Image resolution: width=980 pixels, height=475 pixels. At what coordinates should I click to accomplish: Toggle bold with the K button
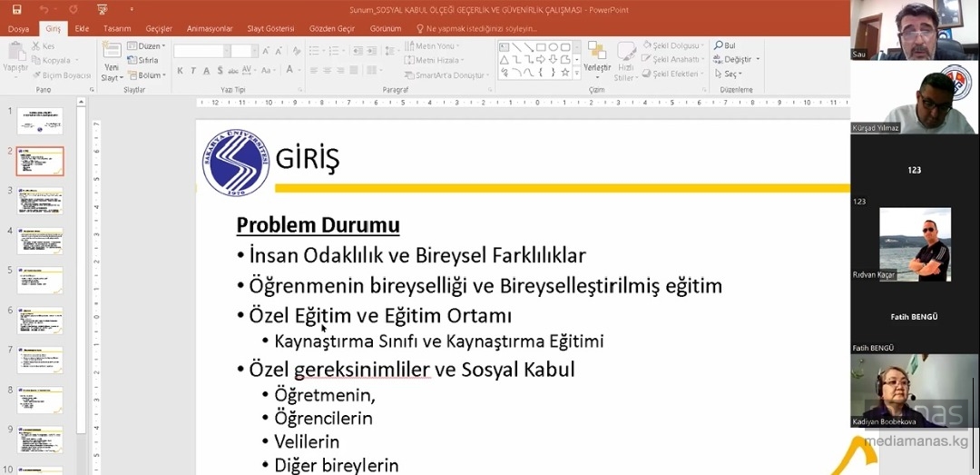pyautogui.click(x=180, y=71)
